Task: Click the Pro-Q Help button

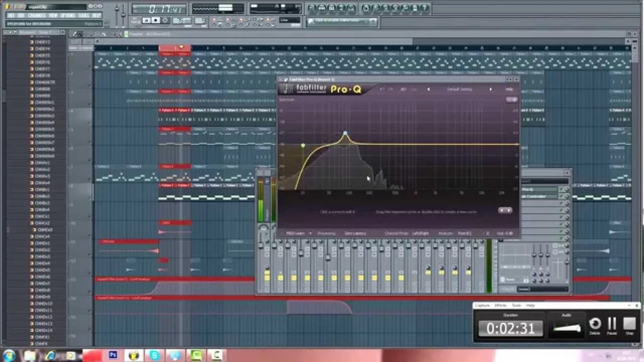Action: coord(509,89)
